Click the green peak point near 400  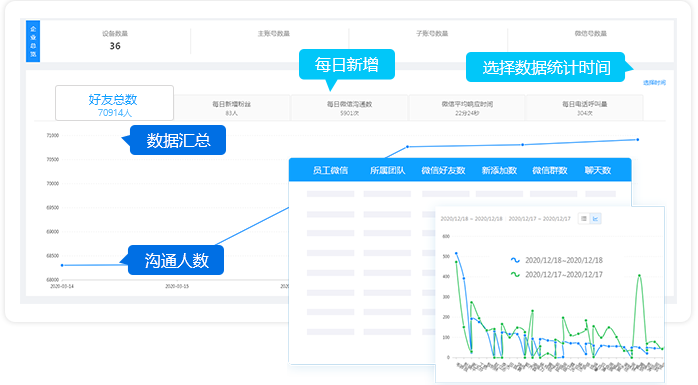tap(640, 276)
